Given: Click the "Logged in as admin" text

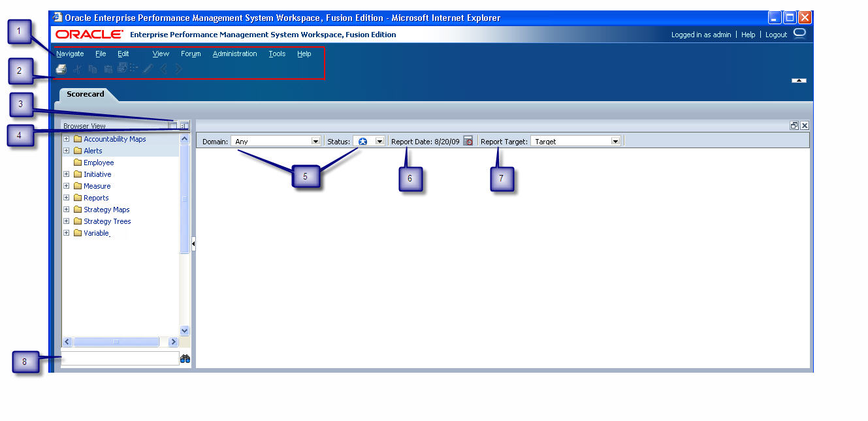Looking at the screenshot, I should [x=701, y=35].
